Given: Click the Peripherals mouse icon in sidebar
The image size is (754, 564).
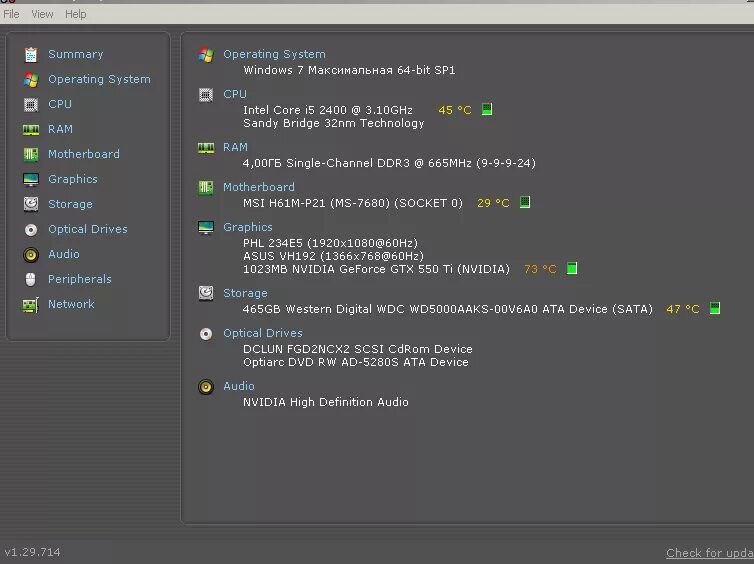Looking at the screenshot, I should pos(30,279).
